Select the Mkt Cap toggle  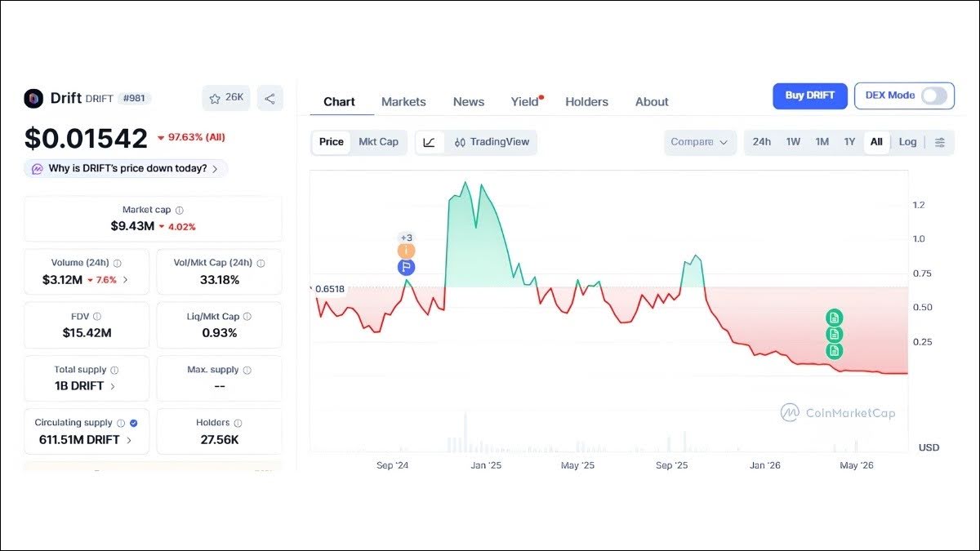coord(379,142)
